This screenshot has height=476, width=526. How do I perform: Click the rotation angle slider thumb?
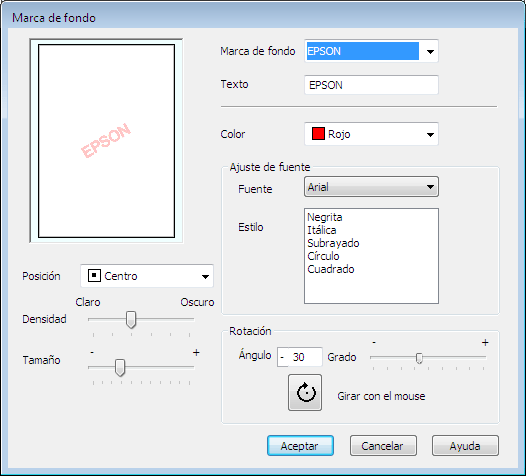(419, 358)
